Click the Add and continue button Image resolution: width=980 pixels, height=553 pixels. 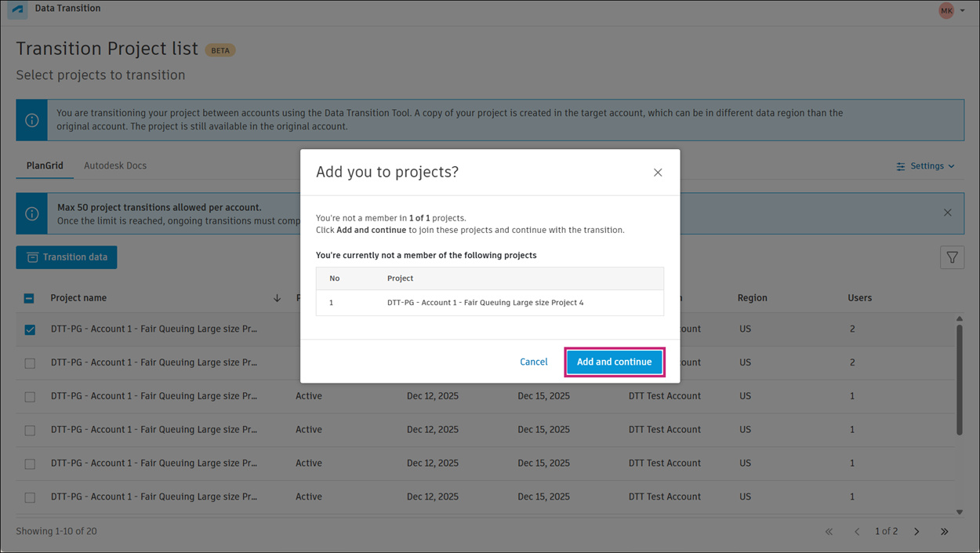[615, 362]
